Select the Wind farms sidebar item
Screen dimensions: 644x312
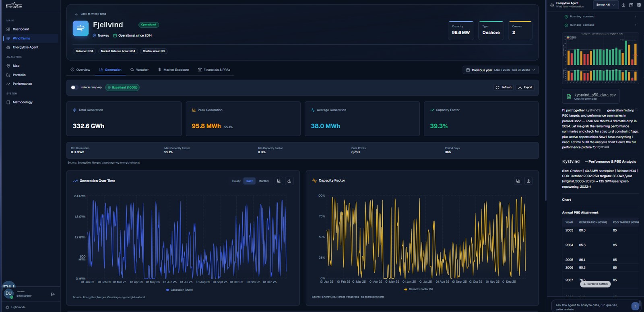pyautogui.click(x=31, y=38)
